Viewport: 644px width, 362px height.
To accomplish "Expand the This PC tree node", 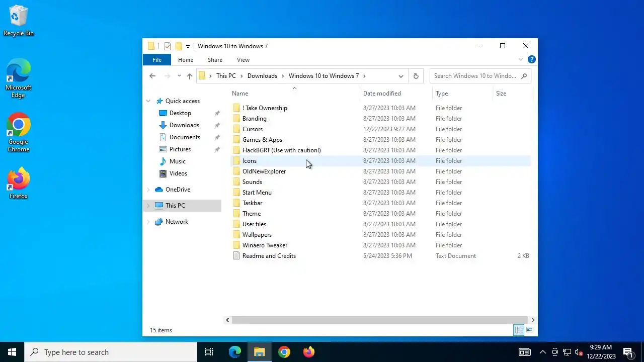I will click(148, 206).
